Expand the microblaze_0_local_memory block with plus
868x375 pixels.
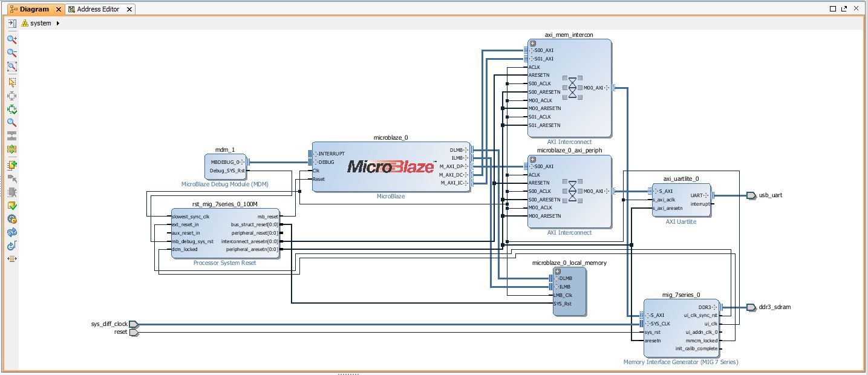(x=558, y=272)
